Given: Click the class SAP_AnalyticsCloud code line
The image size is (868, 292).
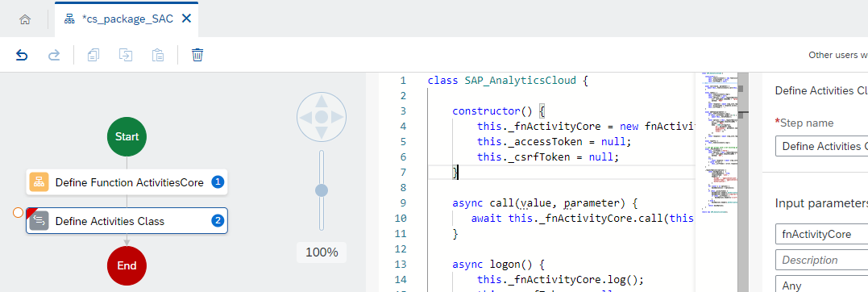Looking at the screenshot, I should 508,81.
